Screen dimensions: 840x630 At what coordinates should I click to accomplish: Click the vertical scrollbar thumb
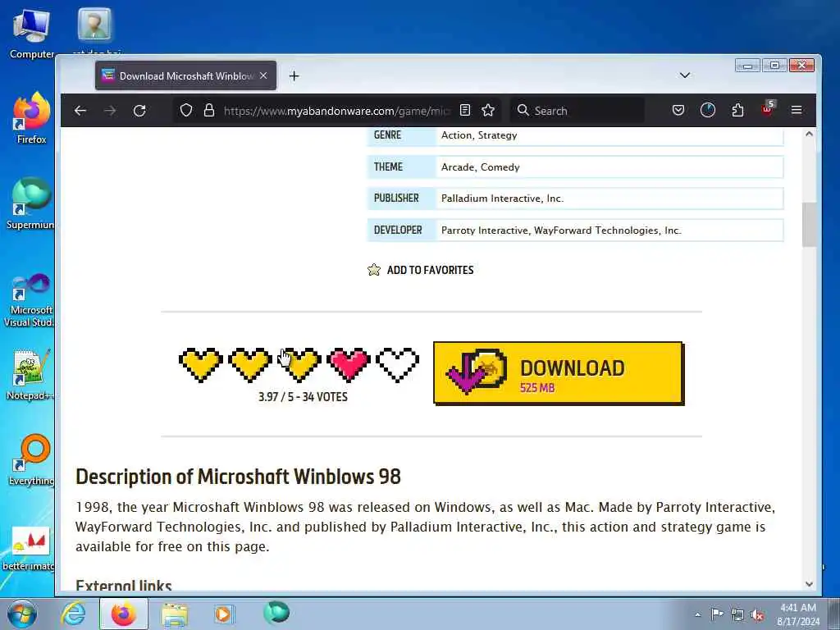[809, 225]
